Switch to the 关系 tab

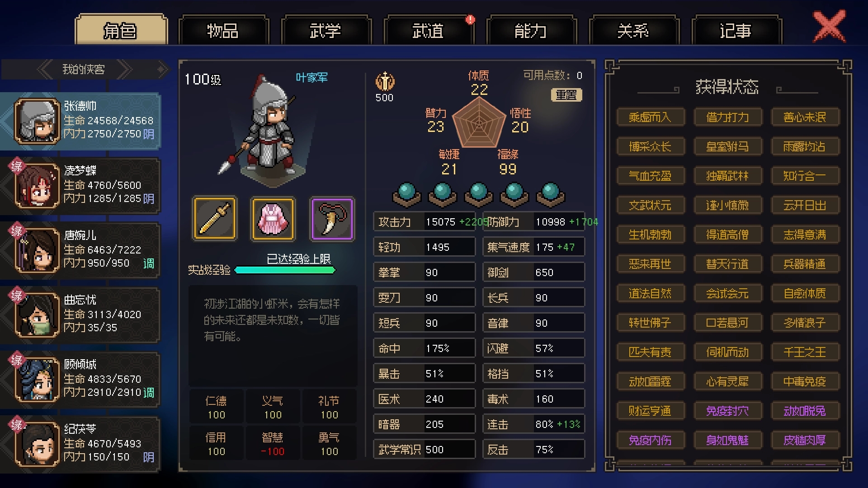[x=633, y=31]
